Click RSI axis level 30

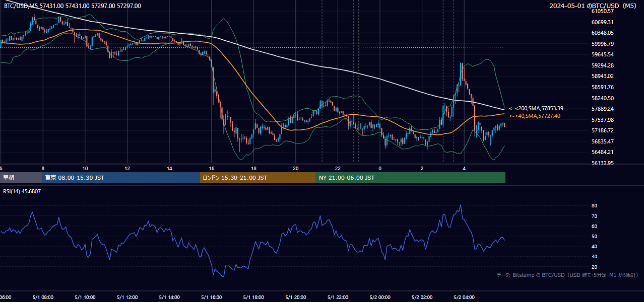pos(595,257)
